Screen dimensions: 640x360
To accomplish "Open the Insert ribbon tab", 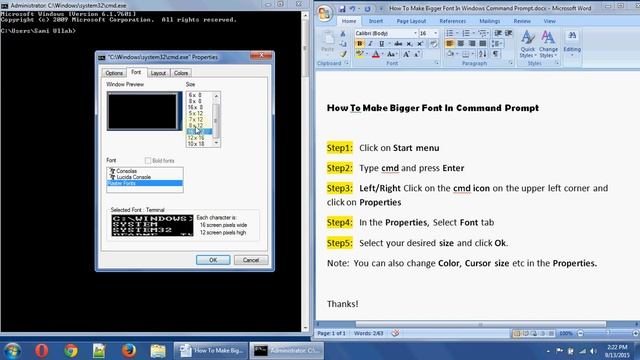I will point(376,21).
